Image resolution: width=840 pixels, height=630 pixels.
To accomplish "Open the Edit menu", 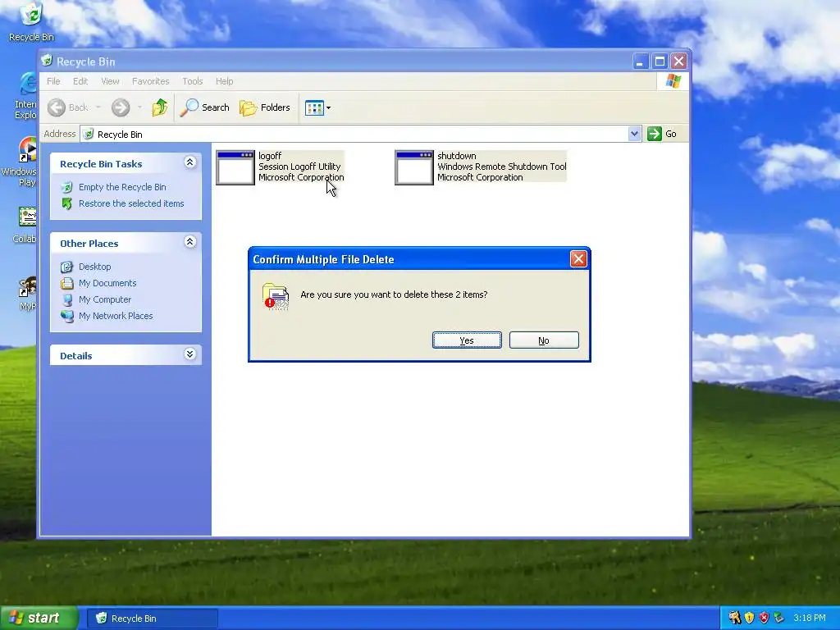I will click(80, 81).
